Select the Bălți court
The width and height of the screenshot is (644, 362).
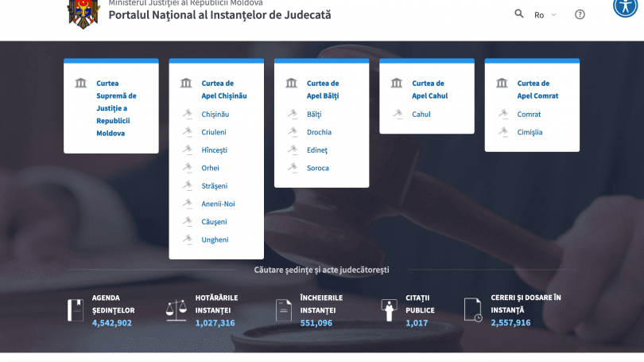pos(314,115)
